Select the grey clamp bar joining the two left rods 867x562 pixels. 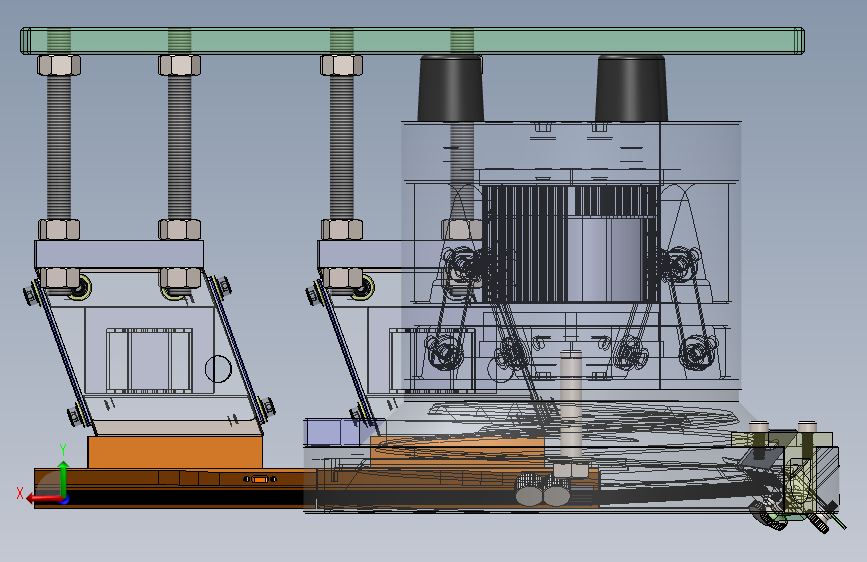click(x=119, y=254)
